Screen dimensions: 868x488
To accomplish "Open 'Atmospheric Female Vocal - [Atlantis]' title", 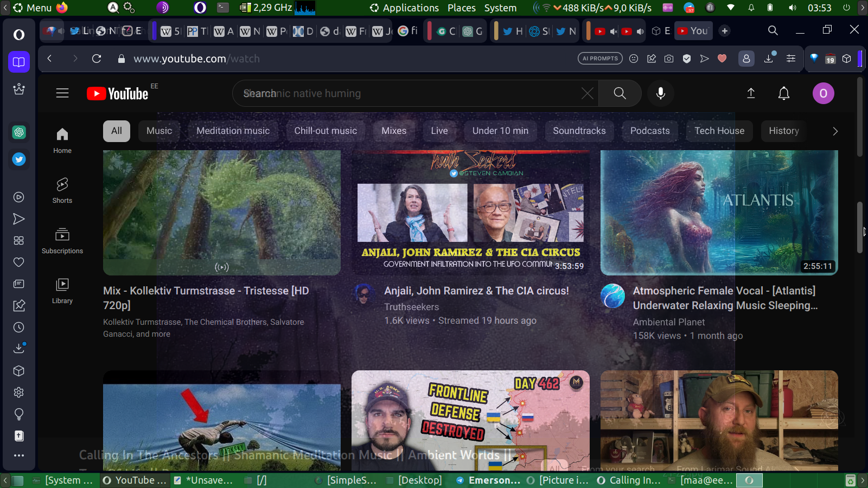I will point(725,298).
